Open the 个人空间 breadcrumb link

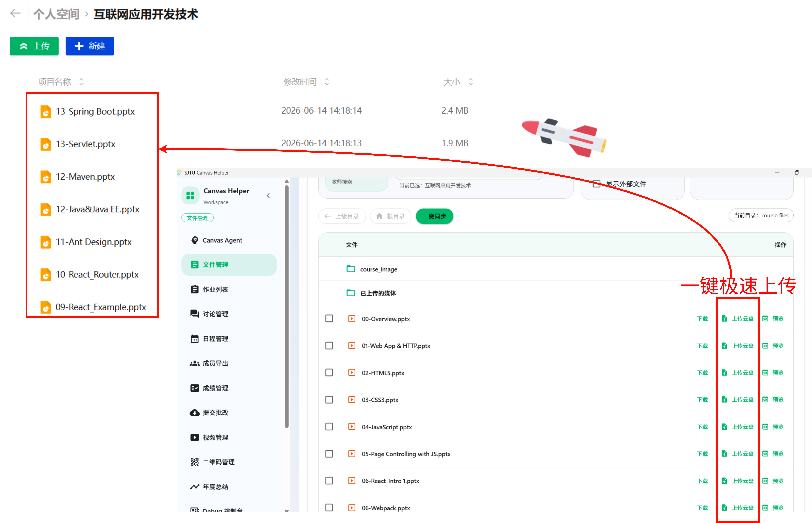(x=56, y=14)
